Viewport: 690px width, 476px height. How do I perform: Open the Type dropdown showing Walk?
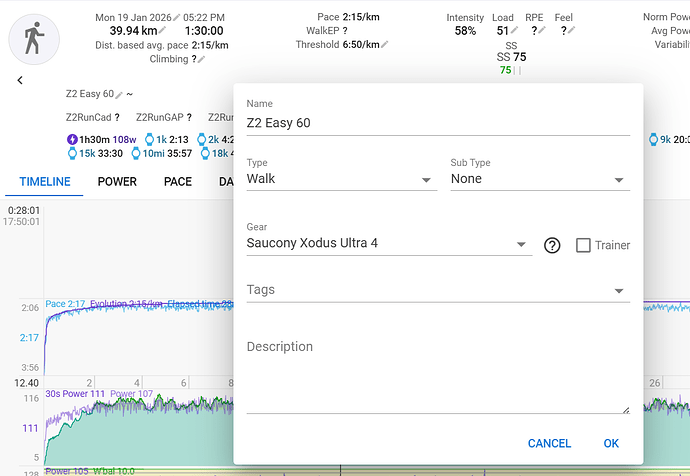coord(340,180)
